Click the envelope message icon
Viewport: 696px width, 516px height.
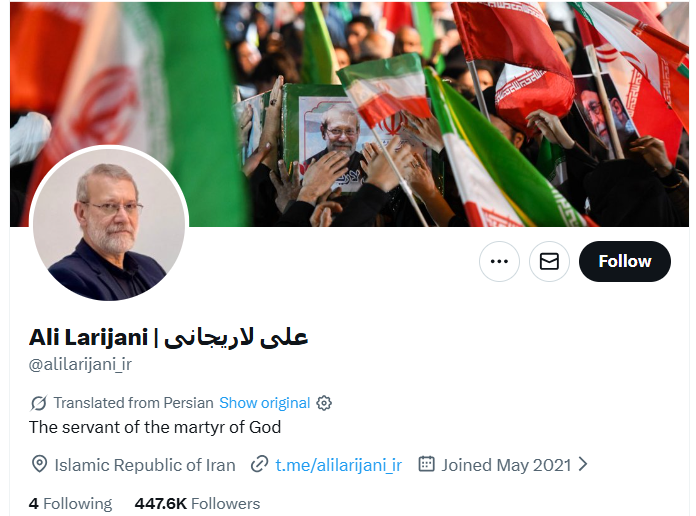(x=549, y=261)
